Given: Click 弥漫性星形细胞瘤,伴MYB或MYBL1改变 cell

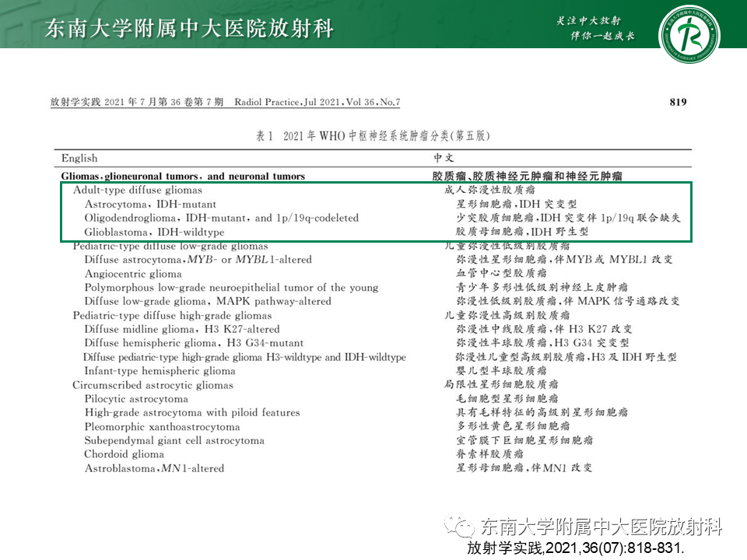Looking at the screenshot, I should (565, 260).
